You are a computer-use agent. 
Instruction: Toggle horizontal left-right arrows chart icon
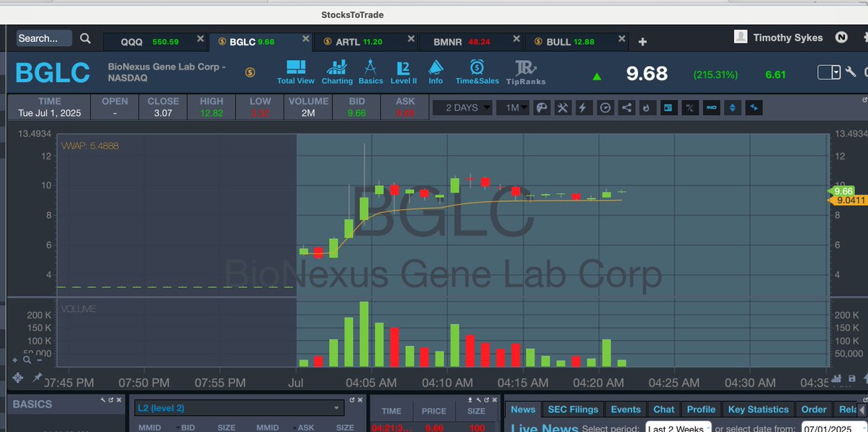point(754,108)
